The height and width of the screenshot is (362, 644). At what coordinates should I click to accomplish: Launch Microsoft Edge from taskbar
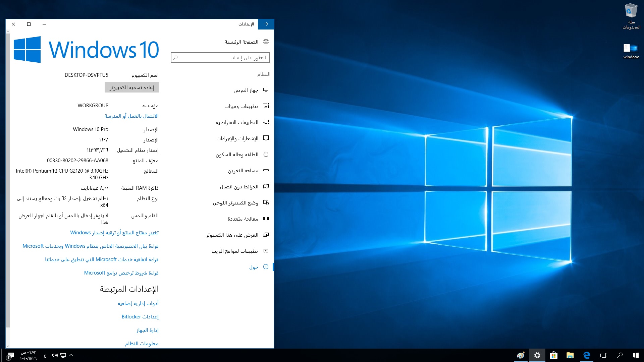point(587,355)
